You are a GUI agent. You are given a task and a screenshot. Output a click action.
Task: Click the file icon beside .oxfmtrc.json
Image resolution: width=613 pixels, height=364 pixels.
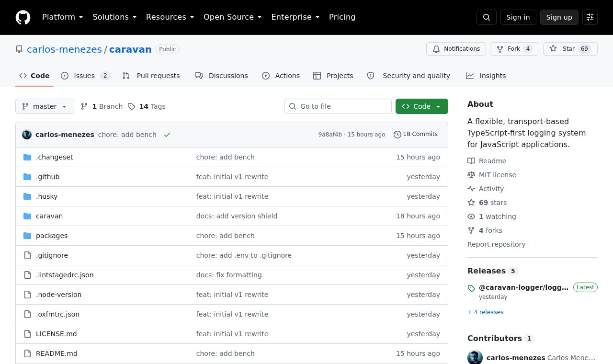27,314
